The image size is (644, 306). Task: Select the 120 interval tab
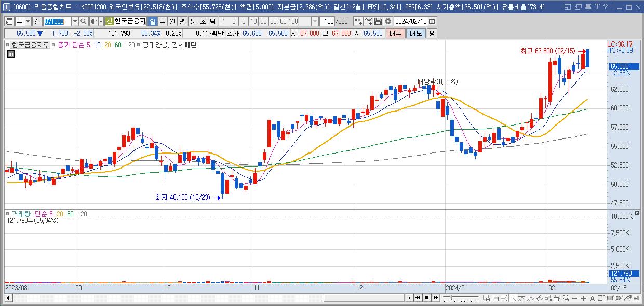tap(293, 21)
